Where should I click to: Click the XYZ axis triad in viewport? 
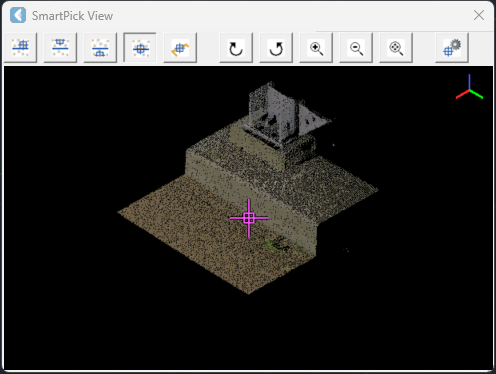coord(469,87)
